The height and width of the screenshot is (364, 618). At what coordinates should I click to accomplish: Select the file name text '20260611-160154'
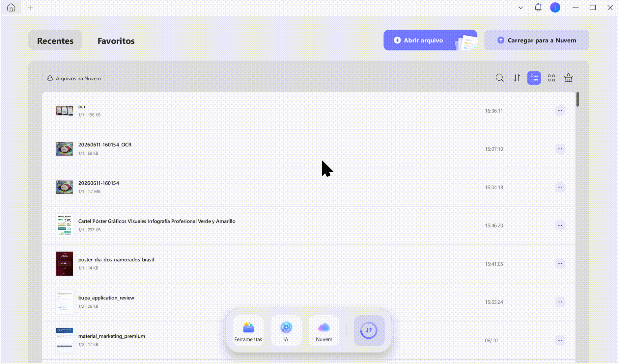[x=99, y=183]
